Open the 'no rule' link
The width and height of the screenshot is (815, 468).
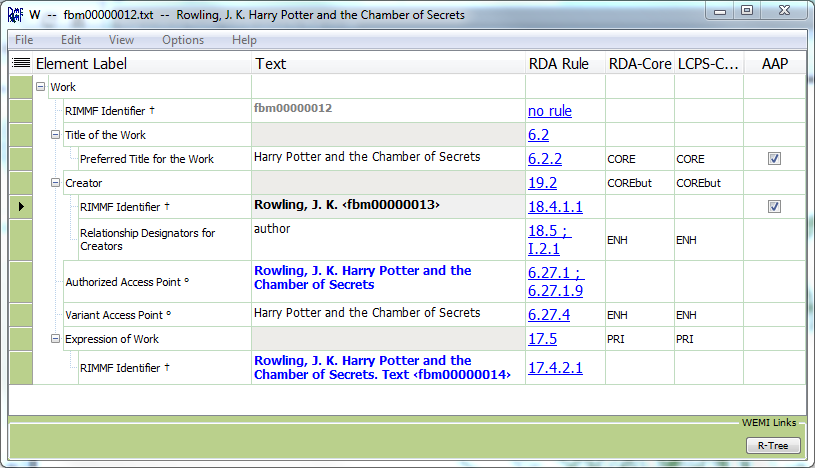pyautogui.click(x=550, y=111)
